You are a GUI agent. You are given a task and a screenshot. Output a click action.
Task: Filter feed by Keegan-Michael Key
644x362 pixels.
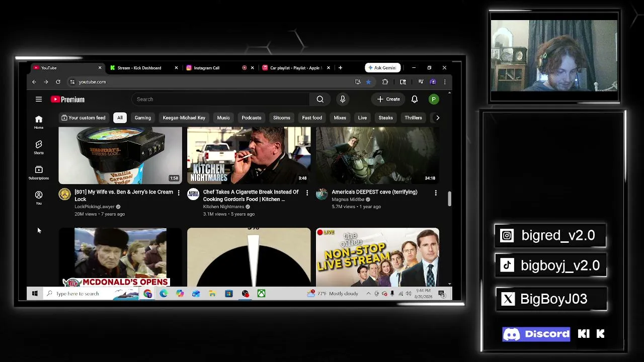(x=184, y=118)
